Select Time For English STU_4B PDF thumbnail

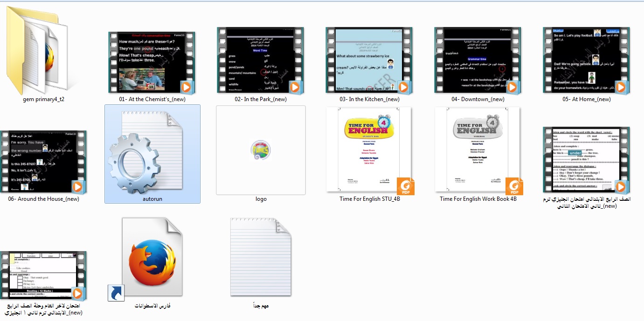coord(369,150)
